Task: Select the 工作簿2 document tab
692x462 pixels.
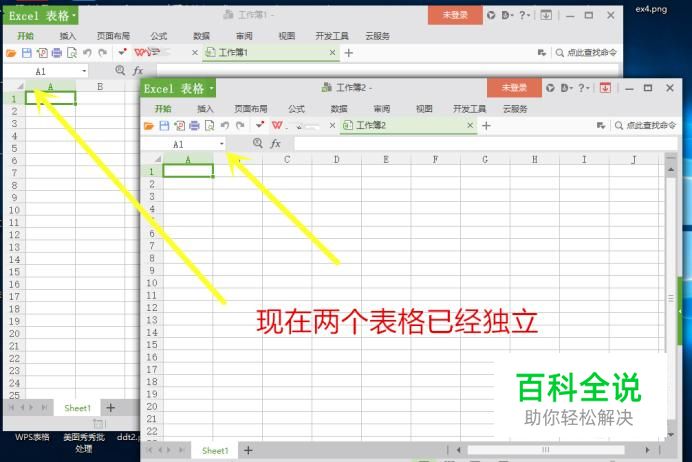Action: 408,126
